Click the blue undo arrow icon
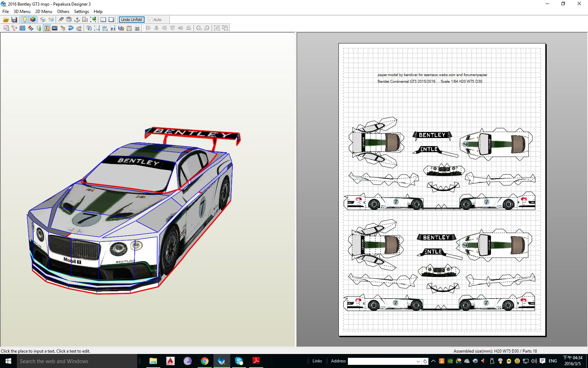 [x=71, y=28]
